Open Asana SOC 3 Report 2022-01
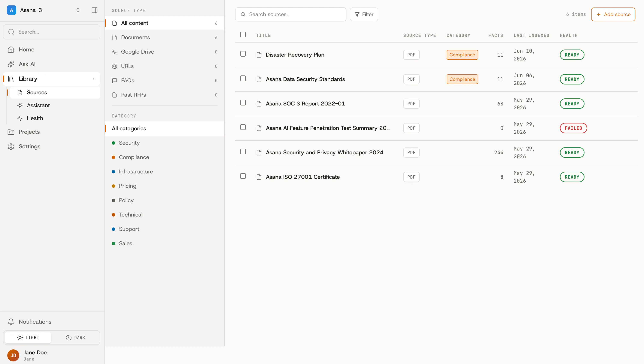 [305, 104]
